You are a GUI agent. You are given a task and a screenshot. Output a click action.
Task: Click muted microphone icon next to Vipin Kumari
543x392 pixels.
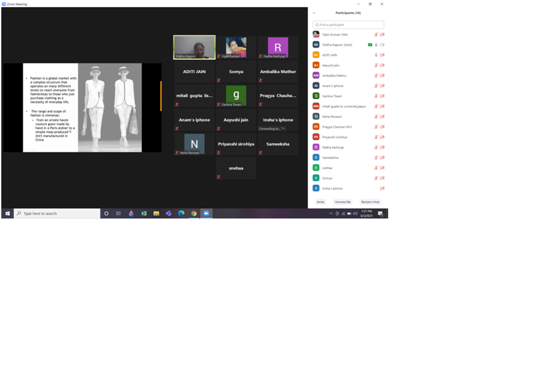pos(376,34)
